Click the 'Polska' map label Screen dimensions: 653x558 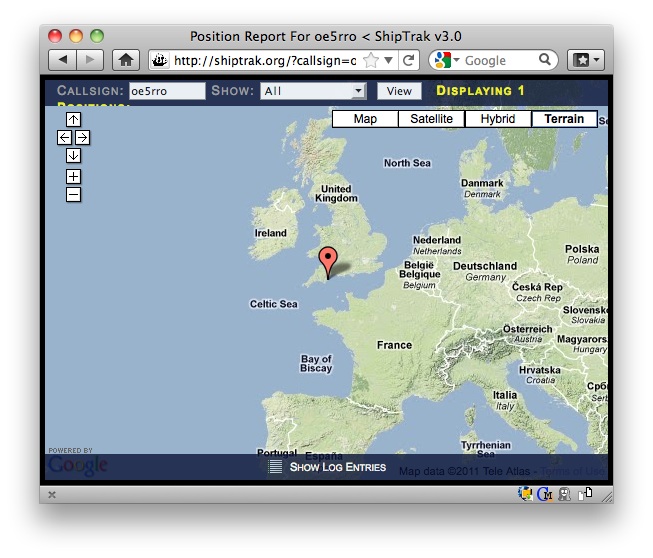(x=582, y=249)
